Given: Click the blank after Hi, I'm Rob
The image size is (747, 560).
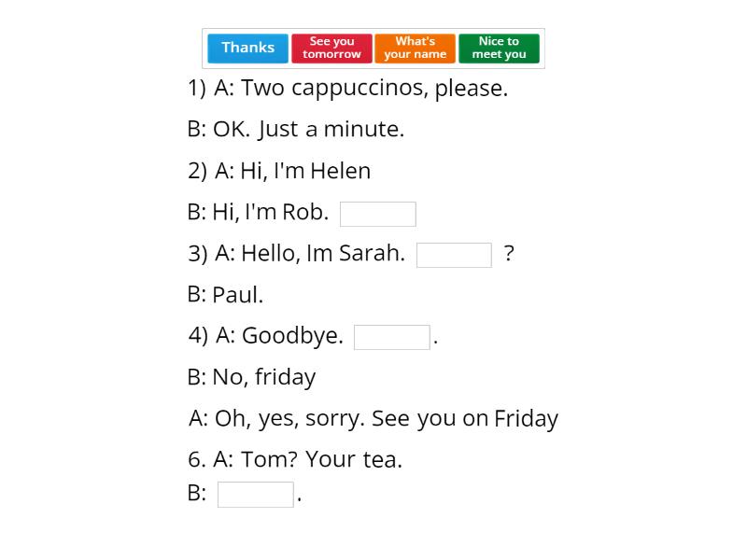Looking at the screenshot, I should 378,214.
